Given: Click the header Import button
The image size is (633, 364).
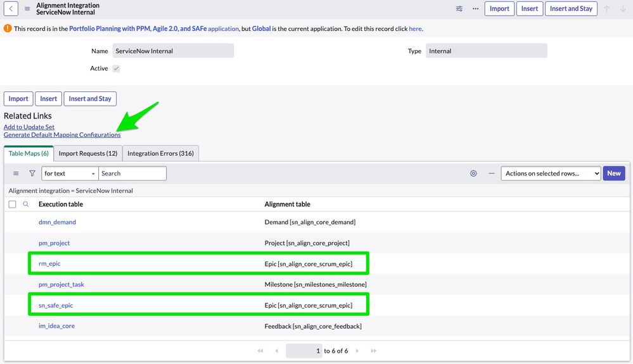Looking at the screenshot, I should [499, 8].
